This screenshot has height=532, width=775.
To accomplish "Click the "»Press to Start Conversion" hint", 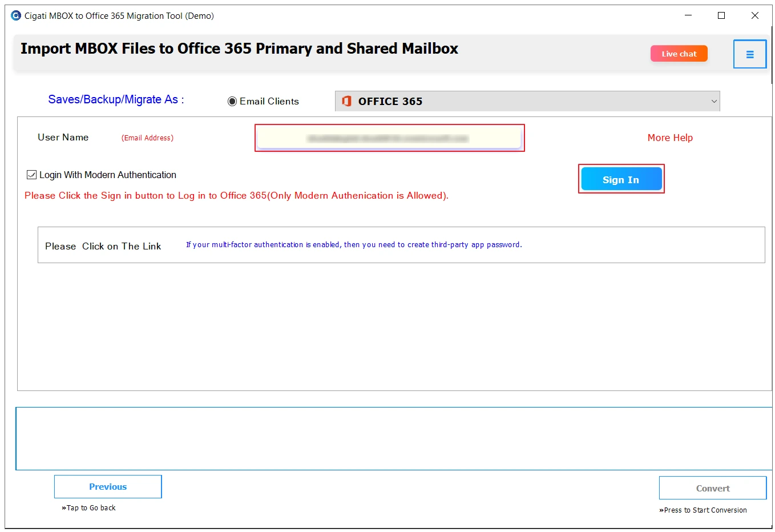I will point(703,510).
